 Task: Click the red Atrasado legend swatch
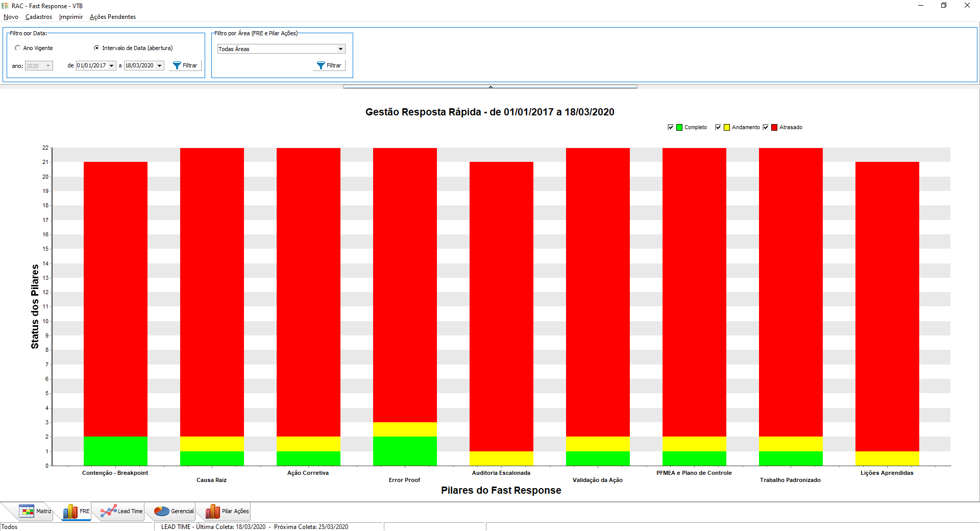click(x=774, y=127)
